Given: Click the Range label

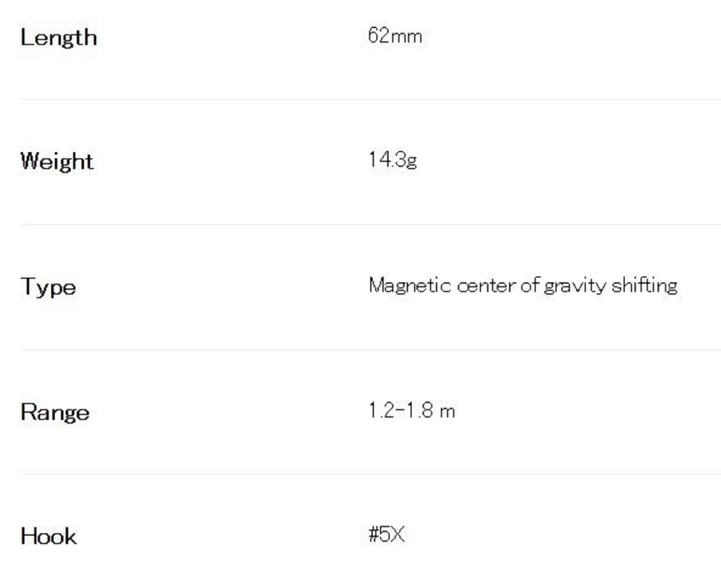Looking at the screenshot, I should [x=55, y=412].
